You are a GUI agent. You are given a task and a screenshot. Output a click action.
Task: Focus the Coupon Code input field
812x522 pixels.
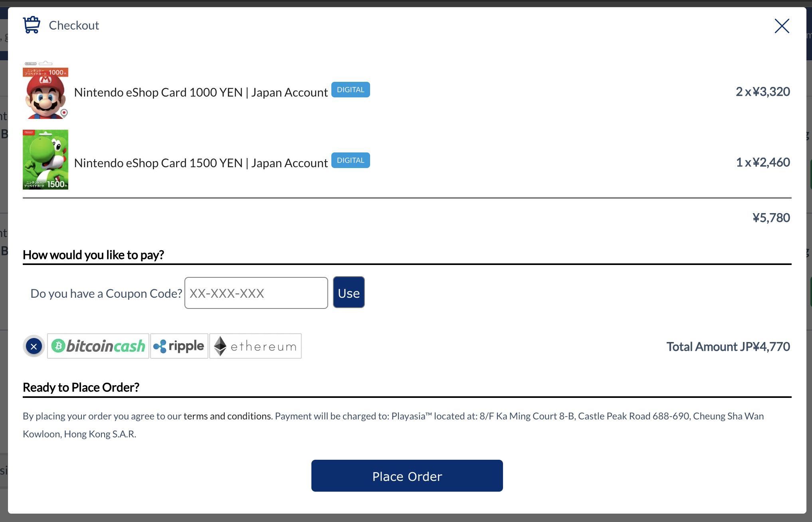click(256, 293)
